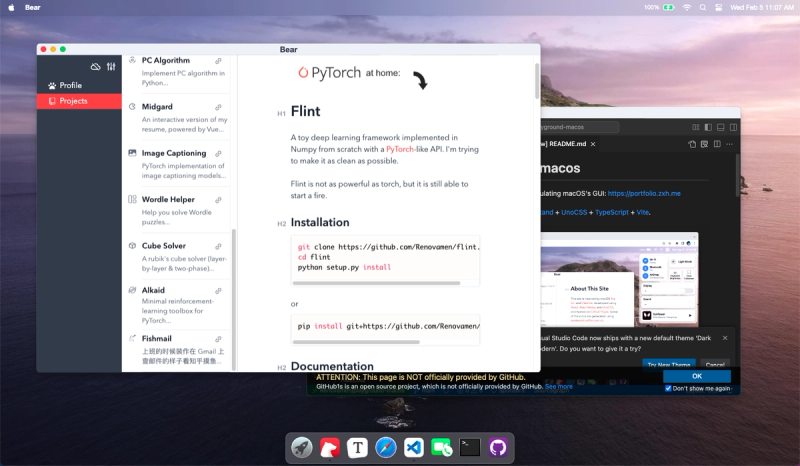
Task: Open portfolio.zxh.me link in README
Action: [644, 193]
